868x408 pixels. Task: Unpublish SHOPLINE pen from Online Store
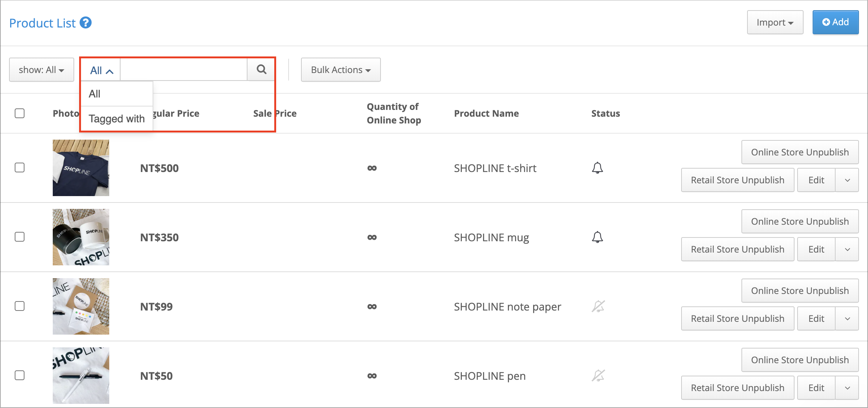coord(800,360)
